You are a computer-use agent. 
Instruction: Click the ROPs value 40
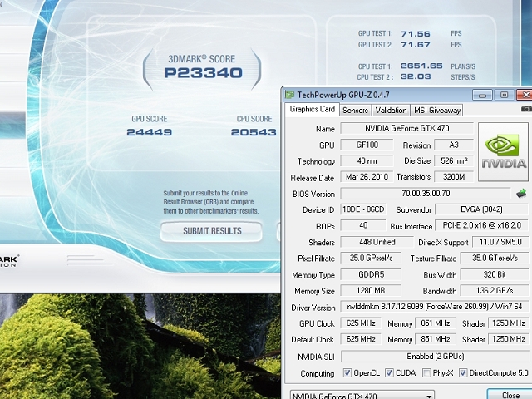coord(363,225)
